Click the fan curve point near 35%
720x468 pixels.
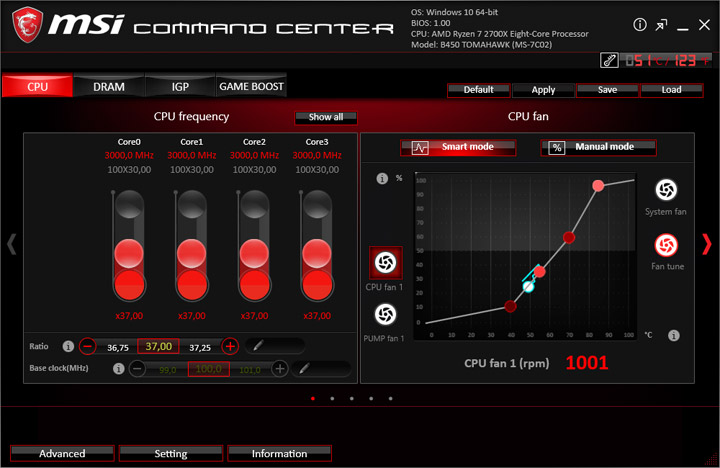(x=540, y=272)
